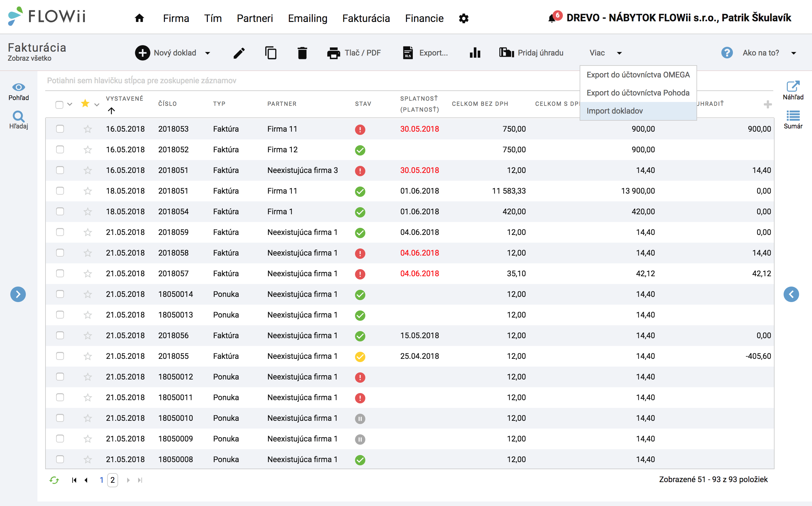Open the Financie top menu

[424, 18]
